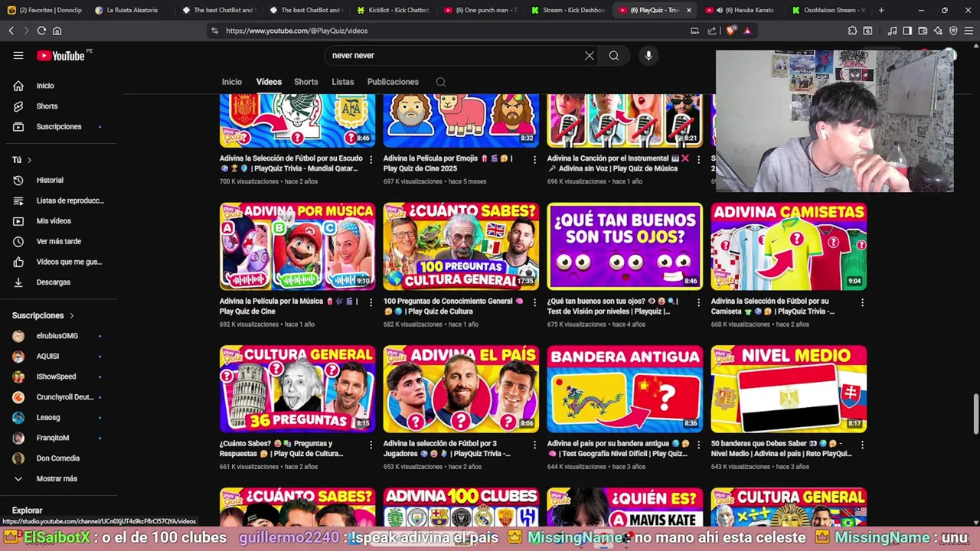Switch to the Shorts channel tab
This screenshot has height=551, width=980.
pyautogui.click(x=305, y=82)
